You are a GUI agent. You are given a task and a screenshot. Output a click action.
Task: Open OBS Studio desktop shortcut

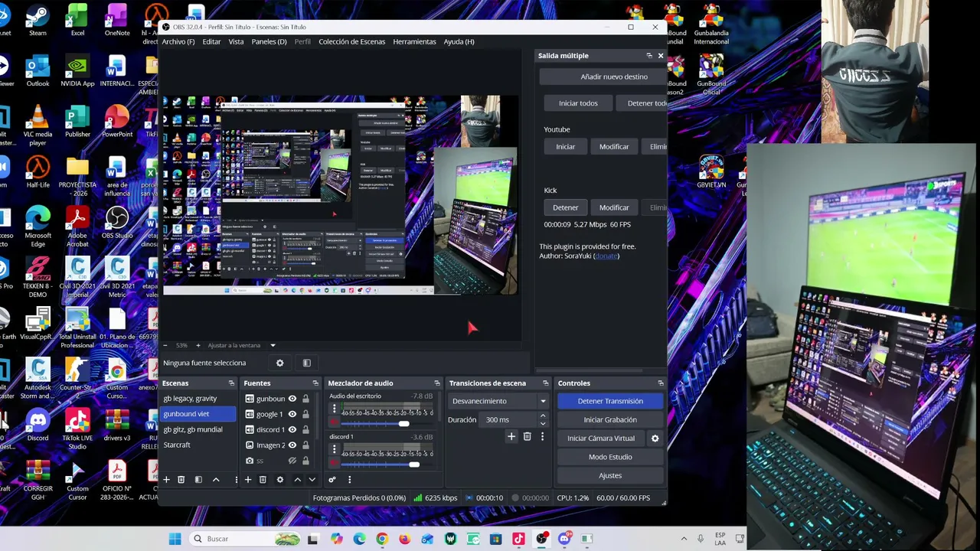(117, 223)
